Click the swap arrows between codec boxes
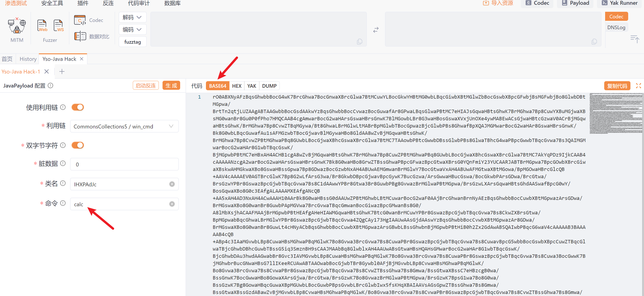The image size is (644, 296). 376,30
